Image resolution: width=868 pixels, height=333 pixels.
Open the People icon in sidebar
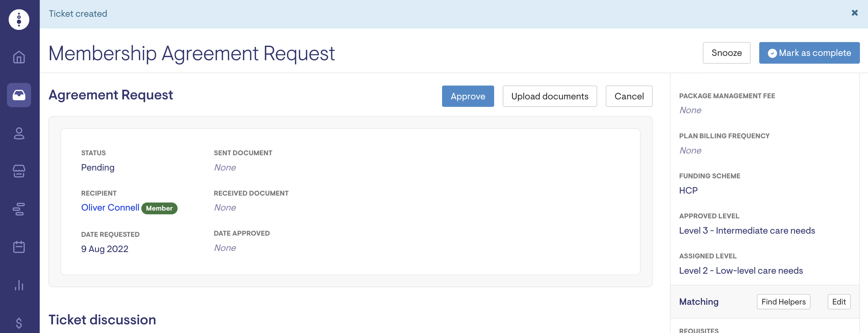(19, 133)
